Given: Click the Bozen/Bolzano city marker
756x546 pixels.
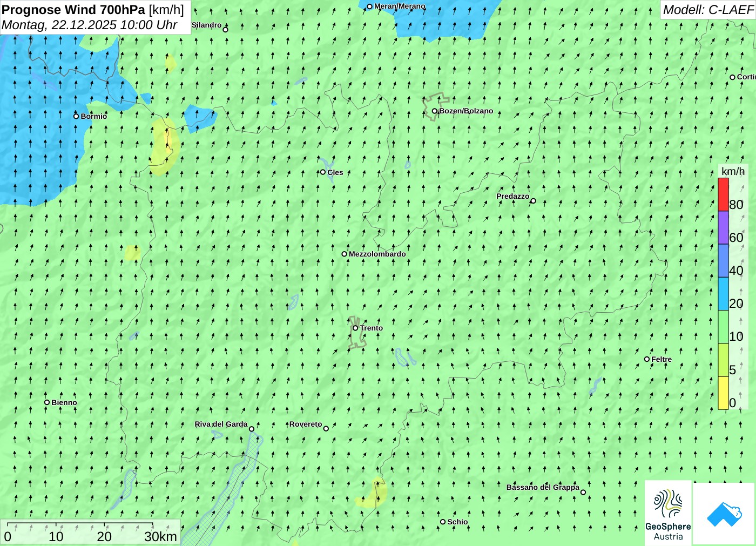Looking at the screenshot, I should (x=435, y=111).
